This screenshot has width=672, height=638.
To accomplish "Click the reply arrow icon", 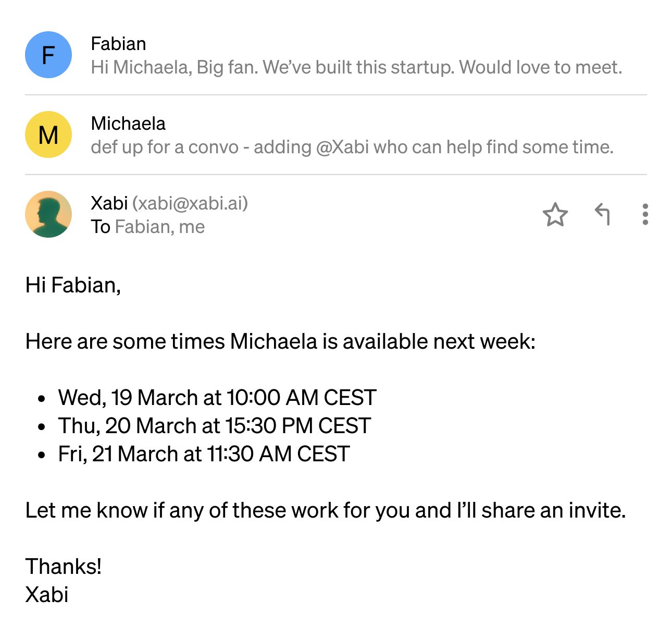I will pos(602,214).
